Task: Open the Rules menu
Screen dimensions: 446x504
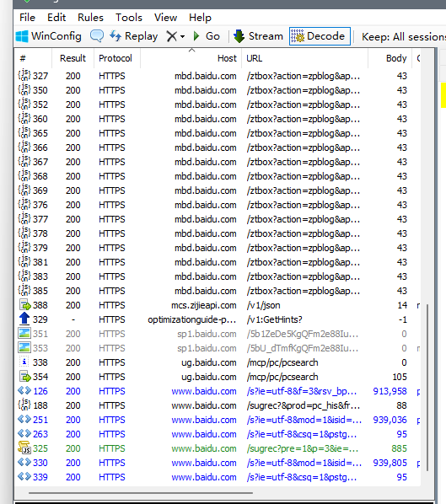Action: [x=90, y=18]
